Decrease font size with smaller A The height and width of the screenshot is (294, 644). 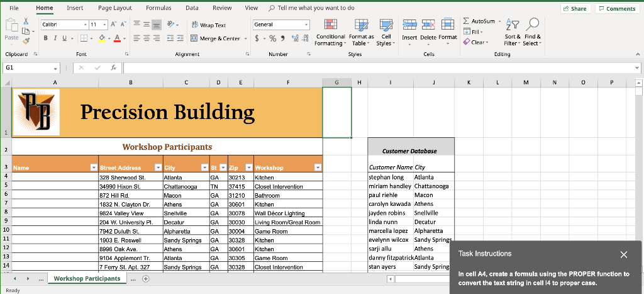click(123, 25)
